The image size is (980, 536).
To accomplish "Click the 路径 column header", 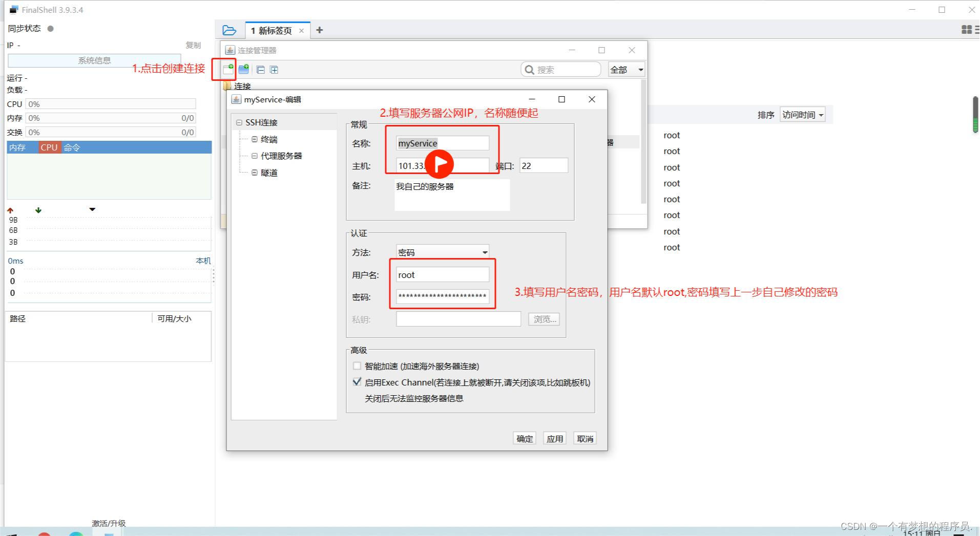I will (17, 318).
